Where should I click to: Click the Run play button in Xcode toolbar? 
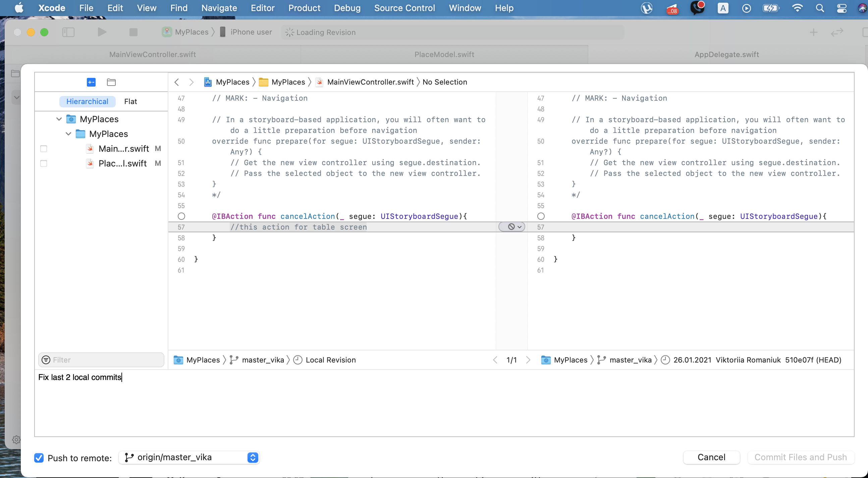(x=102, y=32)
